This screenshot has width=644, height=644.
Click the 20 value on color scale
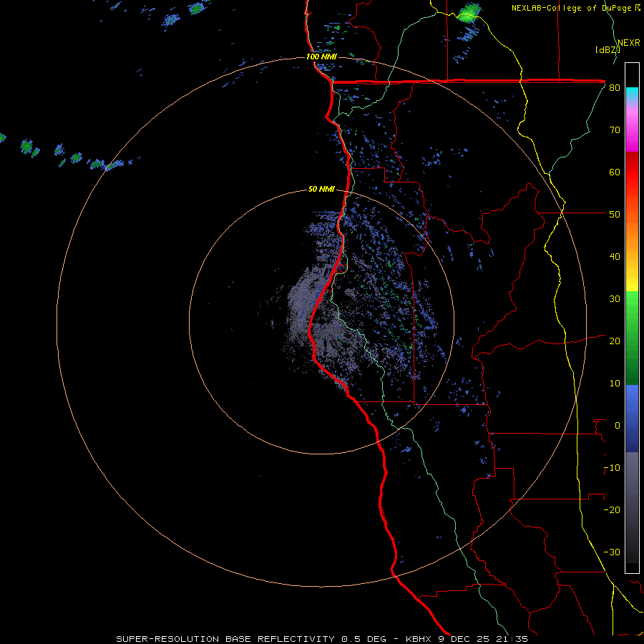tap(615, 341)
